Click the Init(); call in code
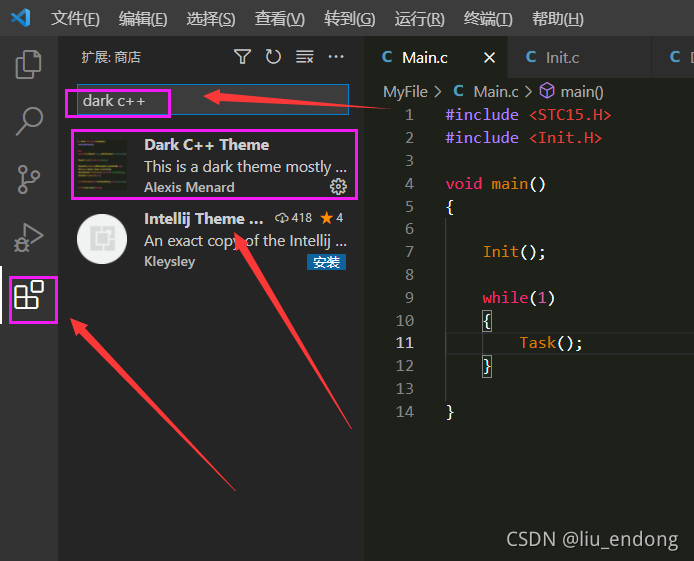694x561 pixels. [514, 252]
